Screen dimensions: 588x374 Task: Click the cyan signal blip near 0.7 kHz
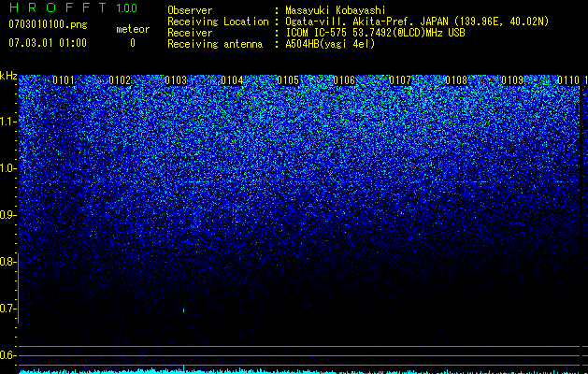[x=183, y=310]
